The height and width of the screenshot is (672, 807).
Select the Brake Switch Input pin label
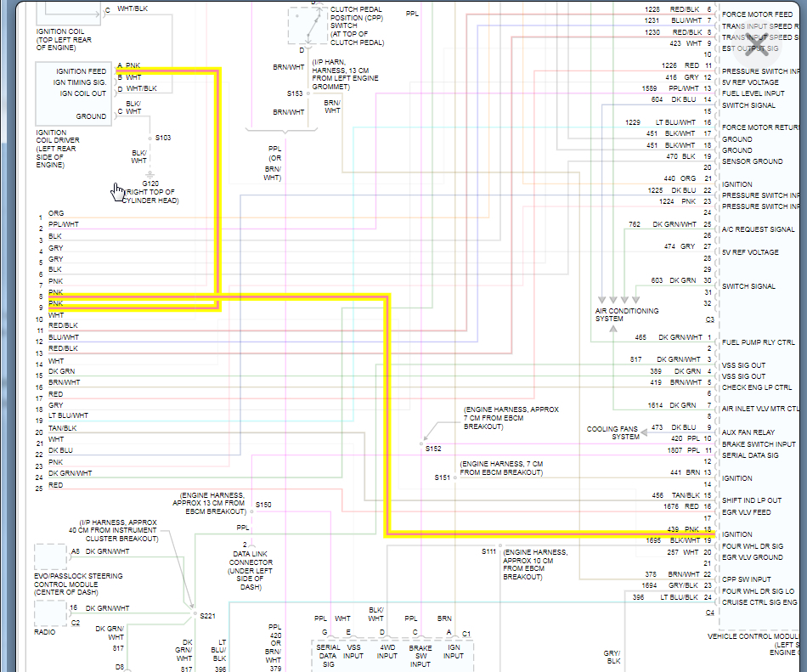759,444
